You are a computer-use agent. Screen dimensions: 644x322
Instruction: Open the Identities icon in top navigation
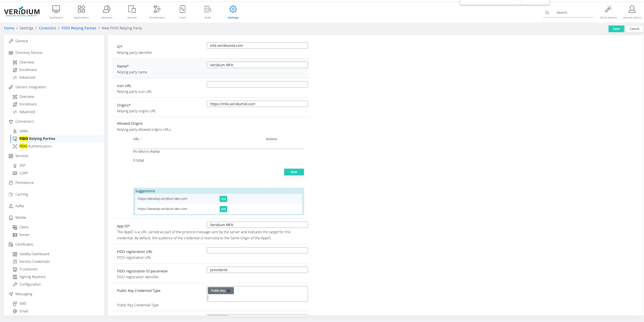pyautogui.click(x=106, y=10)
